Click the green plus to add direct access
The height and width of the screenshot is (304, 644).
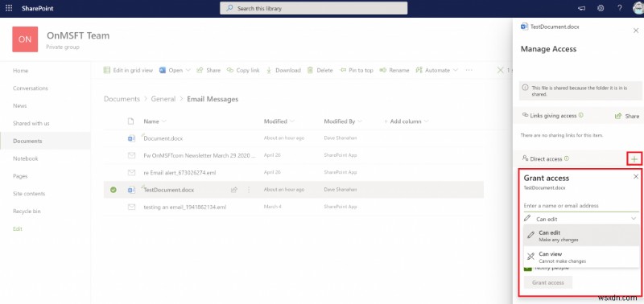pos(634,158)
